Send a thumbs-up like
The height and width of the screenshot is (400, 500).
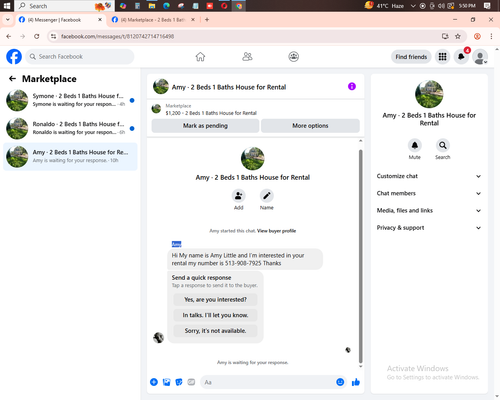(x=356, y=382)
